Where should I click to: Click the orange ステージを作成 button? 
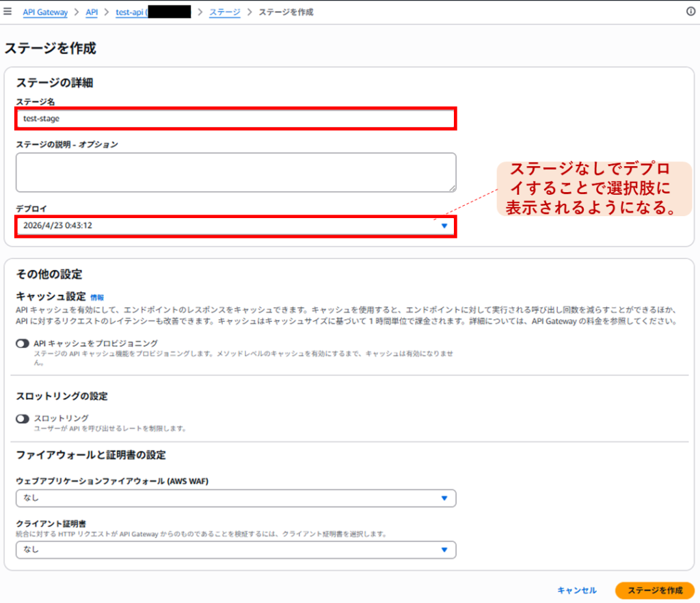[654, 590]
